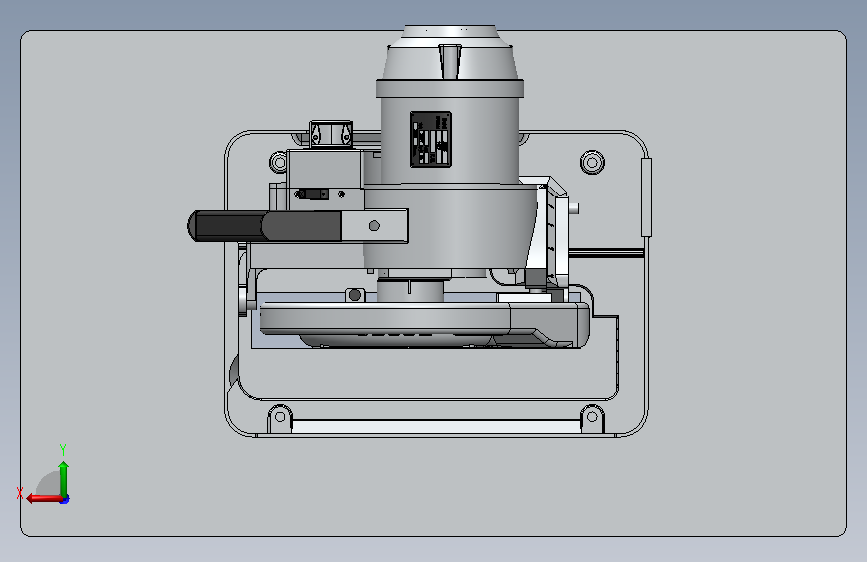This screenshot has width=867, height=562.
Task: Select the black handle grip on the lever
Action: pyautogui.click(x=264, y=226)
